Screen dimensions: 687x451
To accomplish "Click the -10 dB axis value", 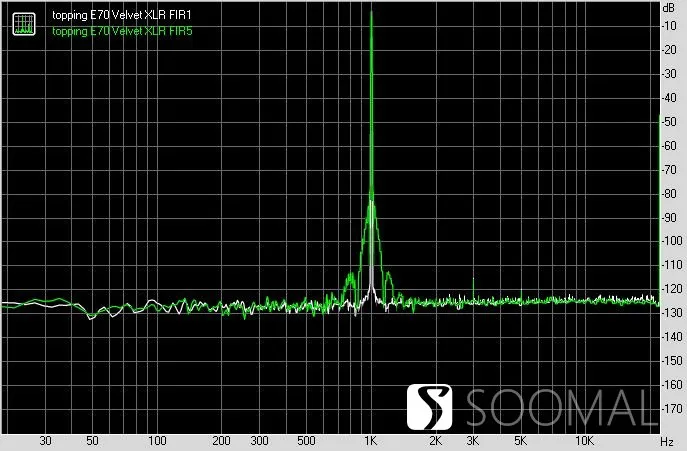I will click(x=669, y=26).
